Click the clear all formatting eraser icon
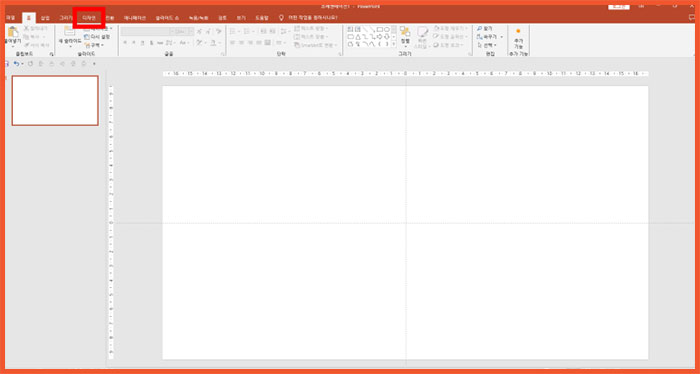Image resolution: width=700 pixels, height=374 pixels. click(218, 31)
